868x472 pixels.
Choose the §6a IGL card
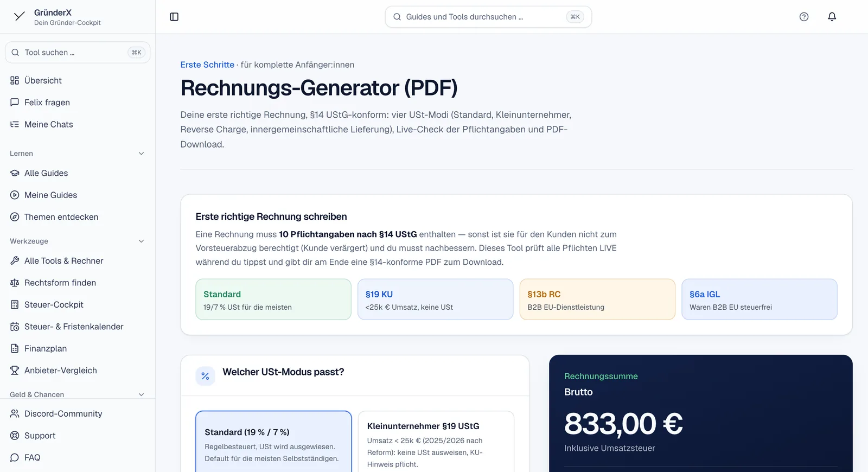point(759,299)
